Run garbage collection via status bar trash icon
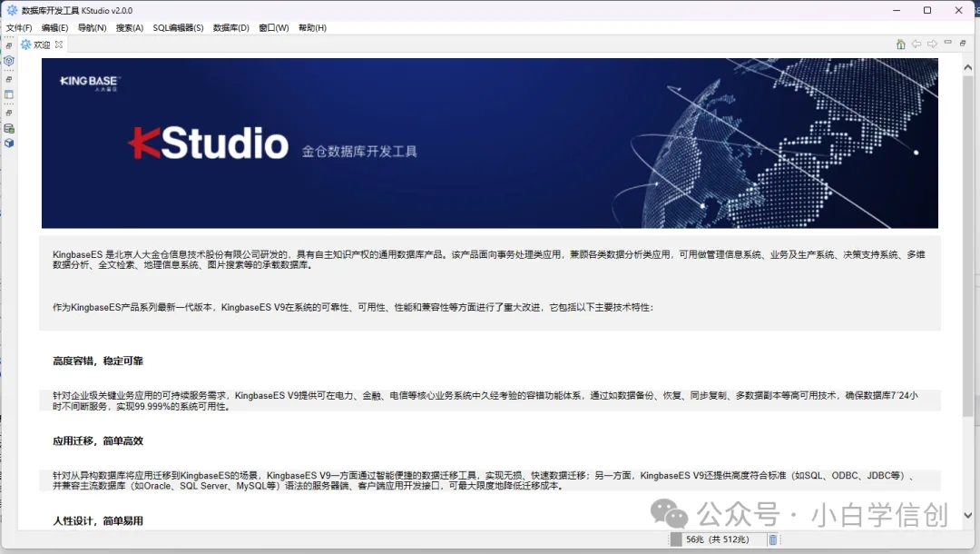The height and width of the screenshot is (554, 980). [x=773, y=538]
